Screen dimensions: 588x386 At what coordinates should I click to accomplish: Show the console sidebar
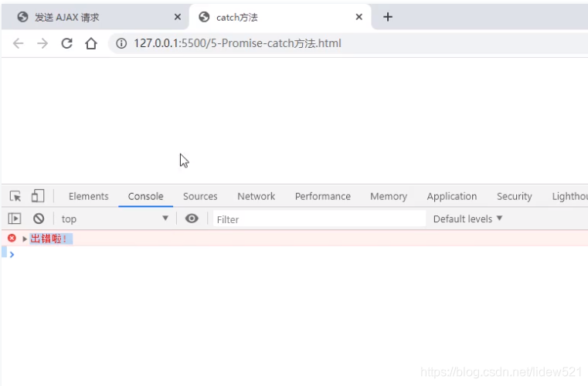tap(15, 218)
